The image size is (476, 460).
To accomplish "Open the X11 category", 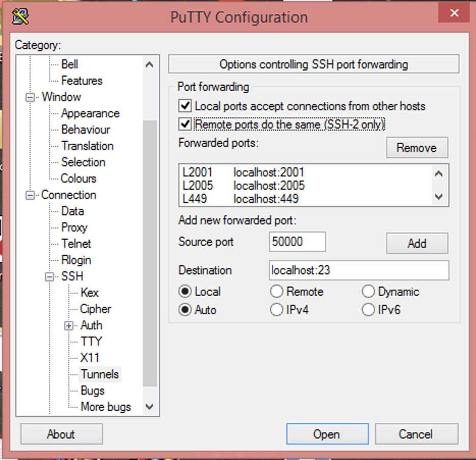I will 90,358.
